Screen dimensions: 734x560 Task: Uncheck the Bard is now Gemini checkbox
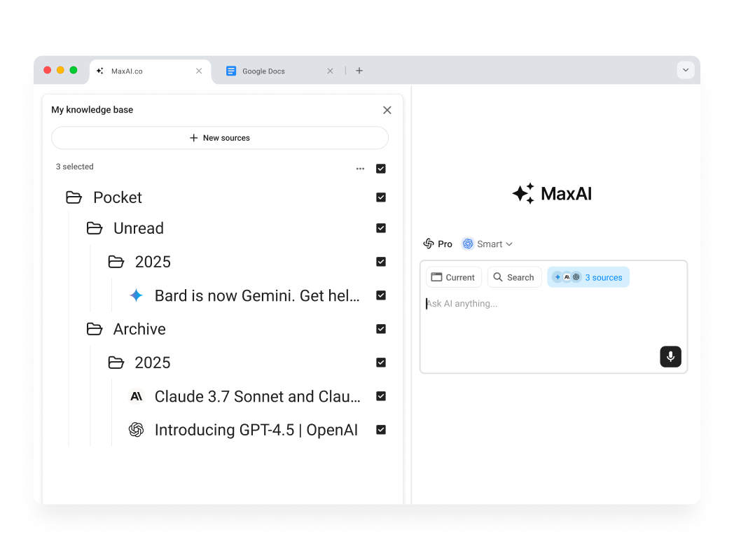coord(381,295)
